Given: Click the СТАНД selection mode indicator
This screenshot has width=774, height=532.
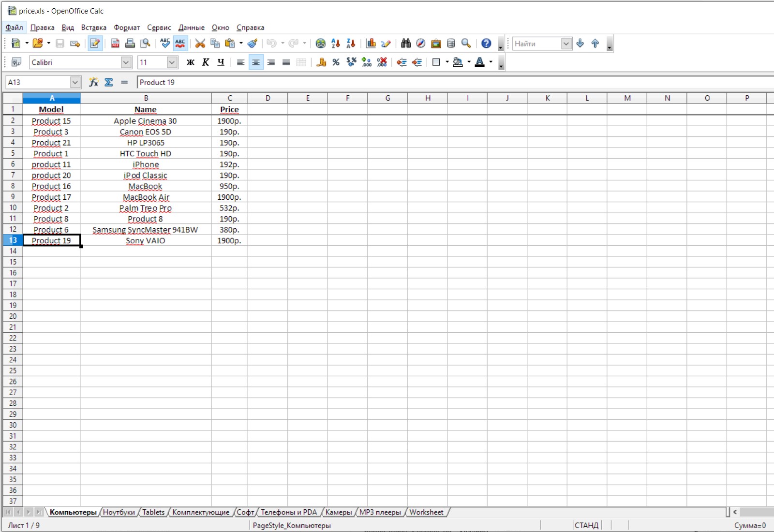Looking at the screenshot, I should coord(587,525).
